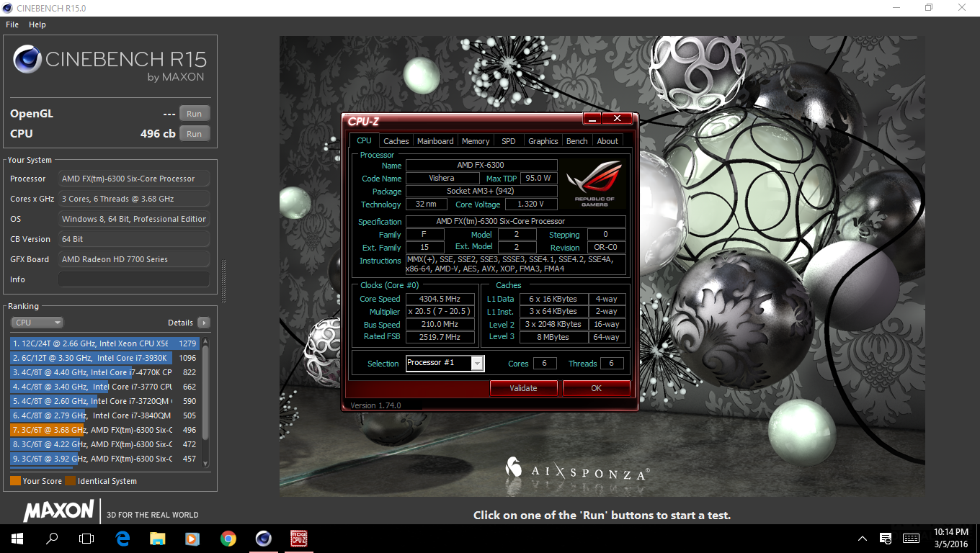Launch Microsoft Edge from the taskbar
Screen dimensions: 980x553
click(x=122, y=538)
